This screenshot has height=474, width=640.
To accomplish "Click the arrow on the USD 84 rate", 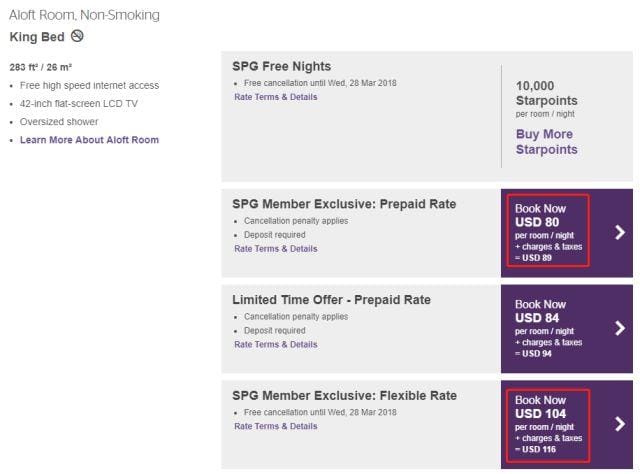I will click(621, 327).
